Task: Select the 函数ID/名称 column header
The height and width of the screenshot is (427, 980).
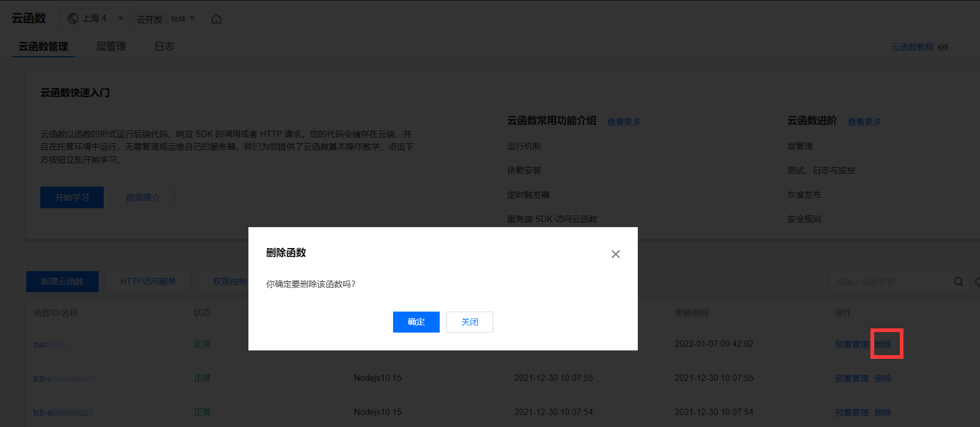Action: click(56, 313)
